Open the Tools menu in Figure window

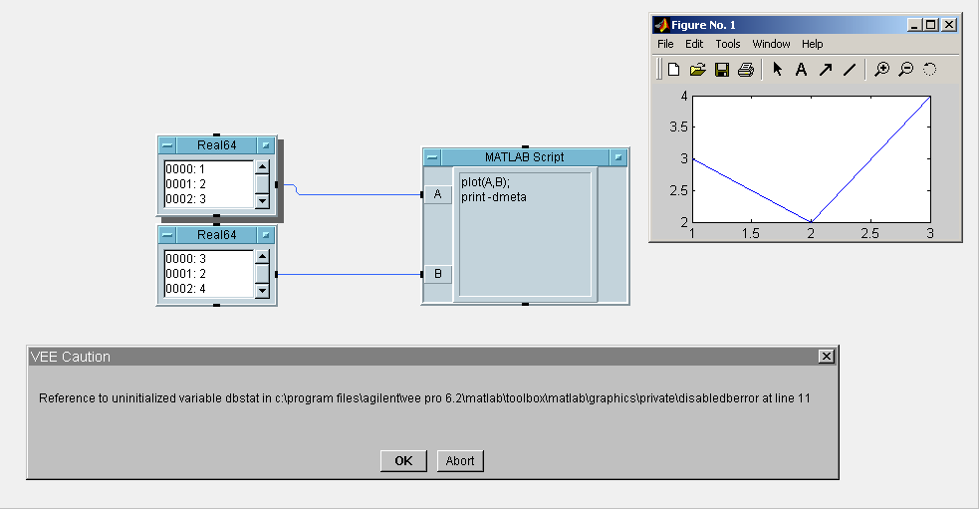point(728,44)
